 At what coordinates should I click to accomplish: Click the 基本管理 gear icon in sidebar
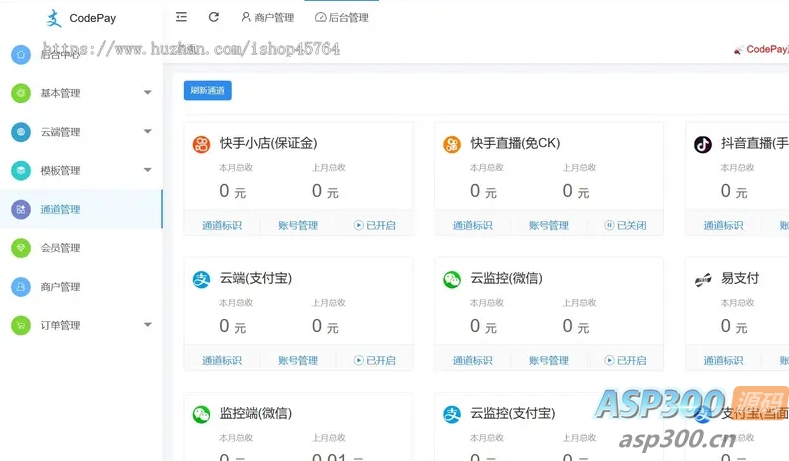(x=21, y=93)
